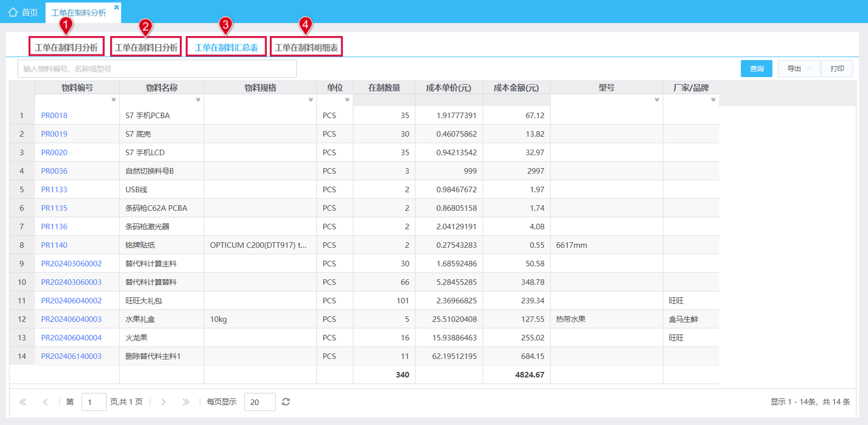Refresh the table with the reload icon
Screen dimensions: 868x425
[x=286, y=402]
